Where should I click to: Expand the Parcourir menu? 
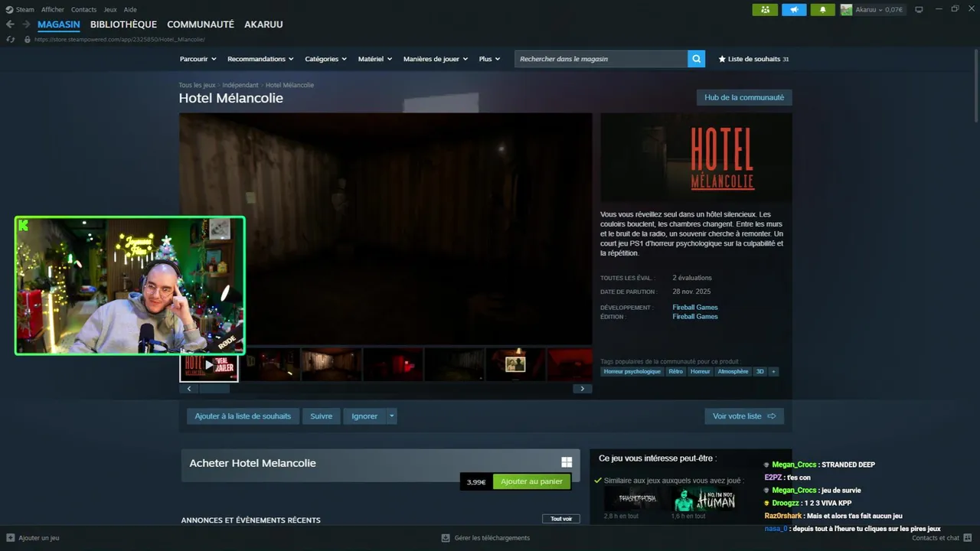(198, 59)
